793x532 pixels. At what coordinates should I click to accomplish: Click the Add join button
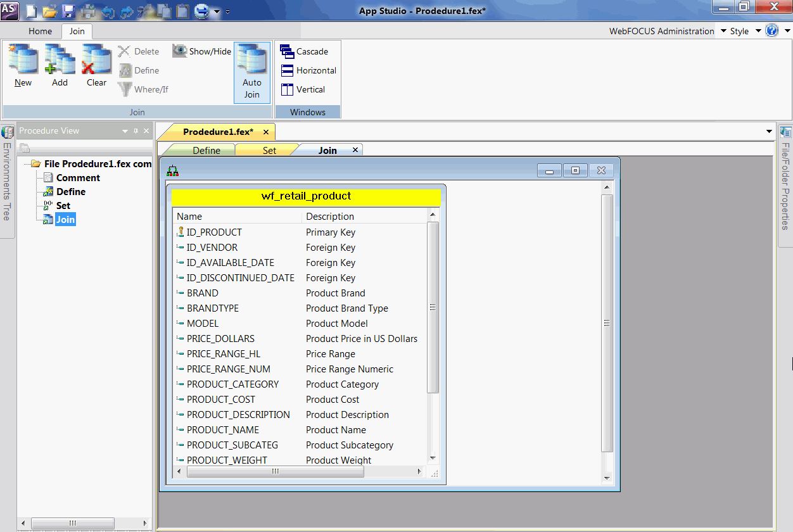tap(60, 66)
